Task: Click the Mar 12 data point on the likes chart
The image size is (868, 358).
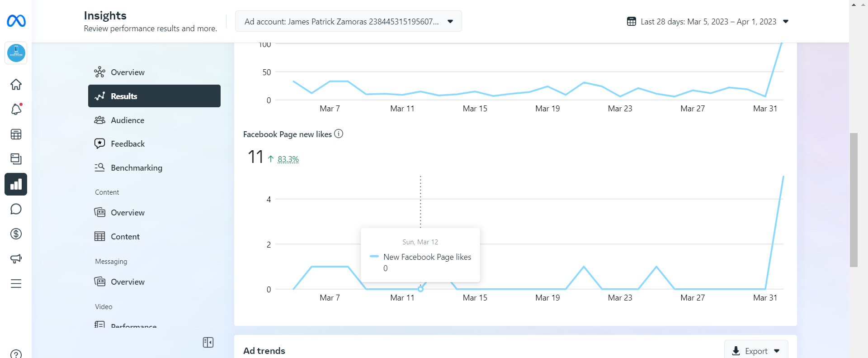Action: 420,289
